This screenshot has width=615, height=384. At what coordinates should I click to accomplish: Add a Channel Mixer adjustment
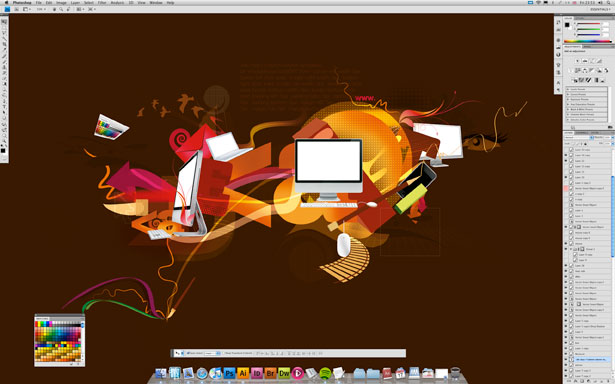click(x=606, y=71)
